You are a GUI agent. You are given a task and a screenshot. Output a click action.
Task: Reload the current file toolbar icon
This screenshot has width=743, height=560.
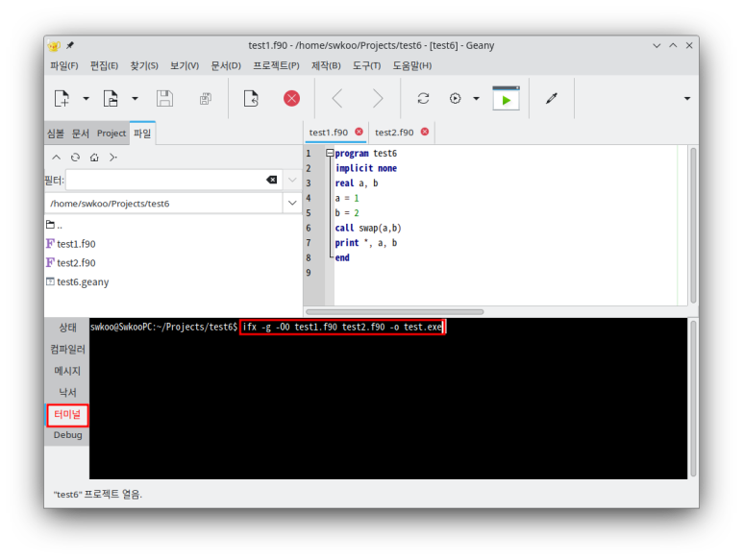(x=251, y=99)
